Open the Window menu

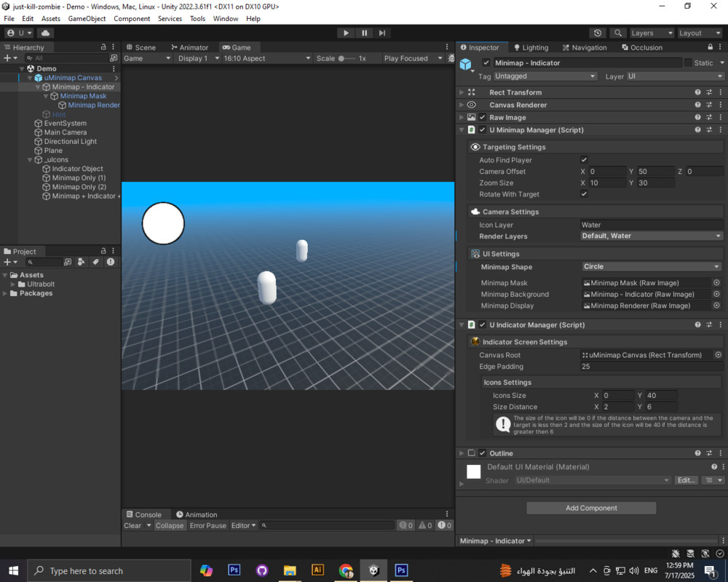[226, 19]
